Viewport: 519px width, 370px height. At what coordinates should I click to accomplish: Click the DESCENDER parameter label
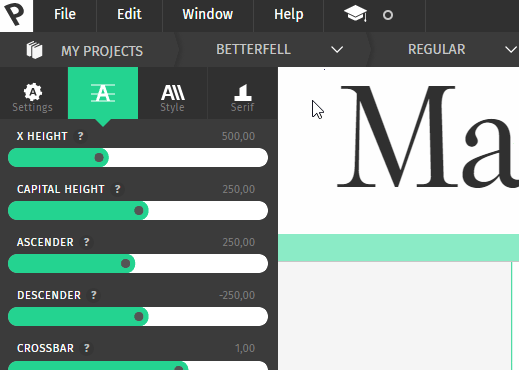point(49,295)
